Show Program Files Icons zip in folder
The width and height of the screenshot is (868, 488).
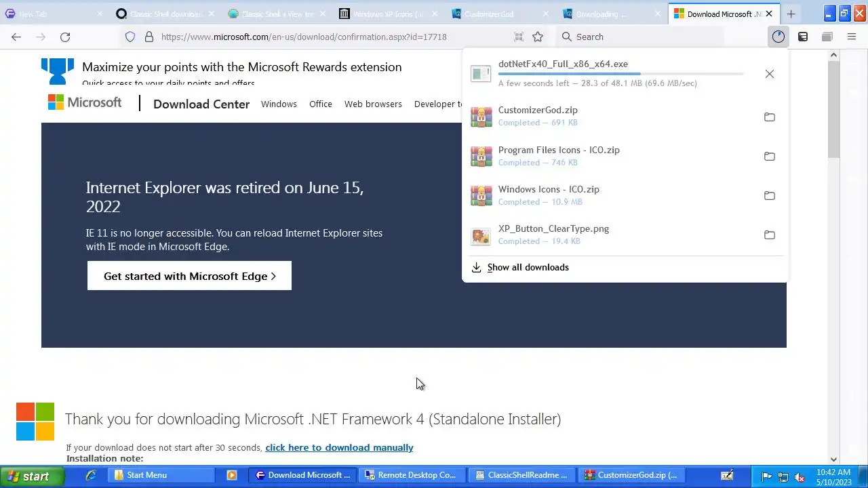(x=769, y=156)
